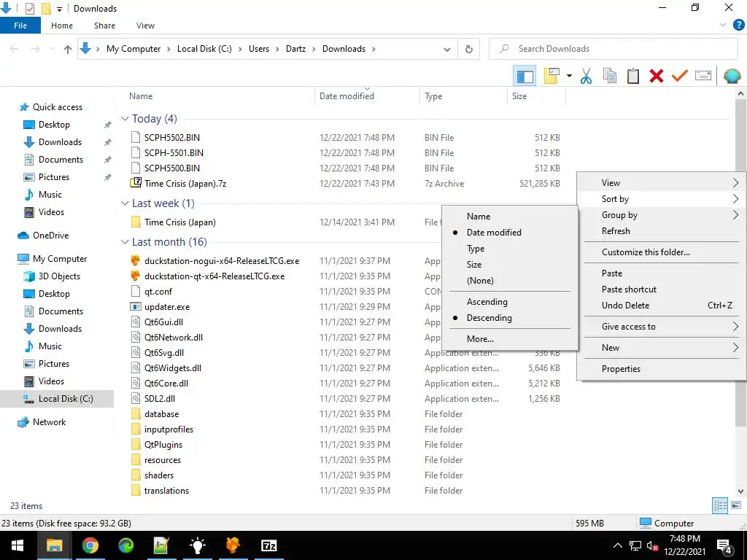Screen dimensions: 747x560
Task: Open 7-Zip from the taskbar
Action: coord(268,545)
